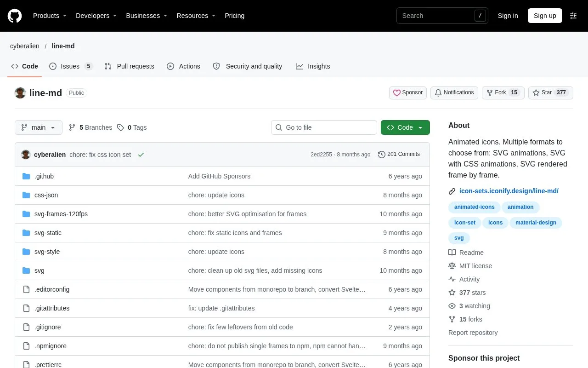Click the star icon beside 377 stars
The width and height of the screenshot is (588, 368).
(452, 293)
